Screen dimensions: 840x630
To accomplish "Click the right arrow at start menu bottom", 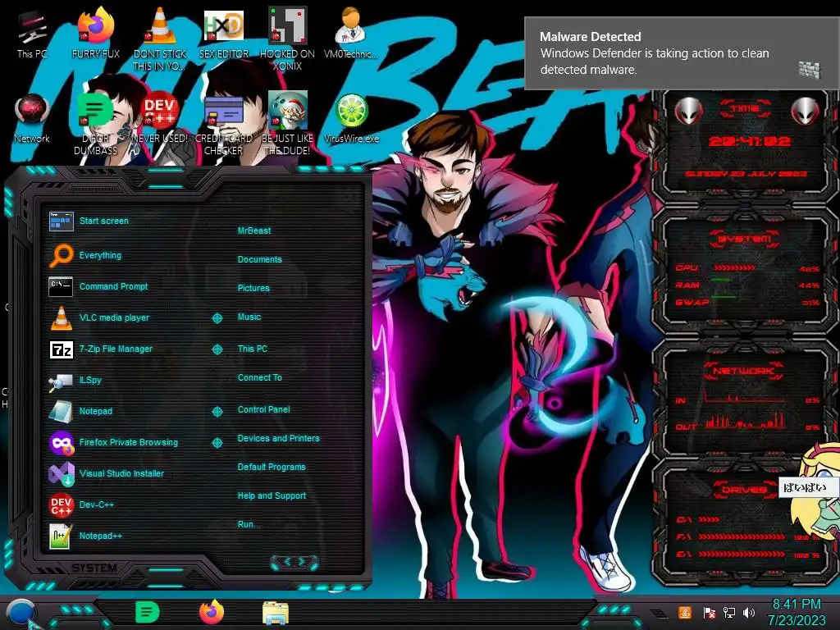I will coord(304,562).
